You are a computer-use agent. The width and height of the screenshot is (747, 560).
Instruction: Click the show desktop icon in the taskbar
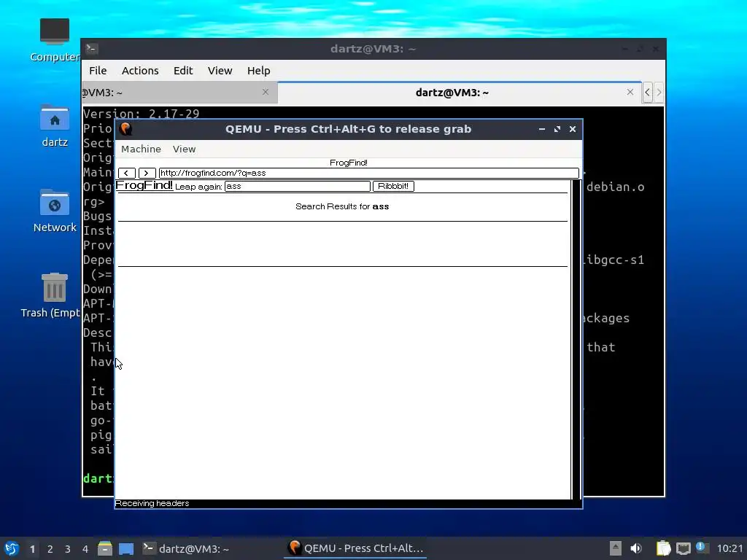coord(126,548)
